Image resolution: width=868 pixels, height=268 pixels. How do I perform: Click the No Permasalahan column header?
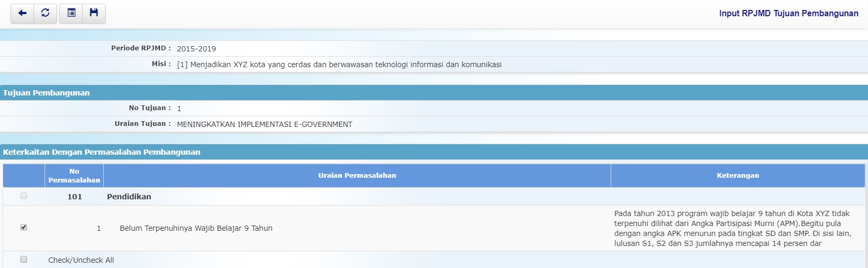(x=74, y=176)
